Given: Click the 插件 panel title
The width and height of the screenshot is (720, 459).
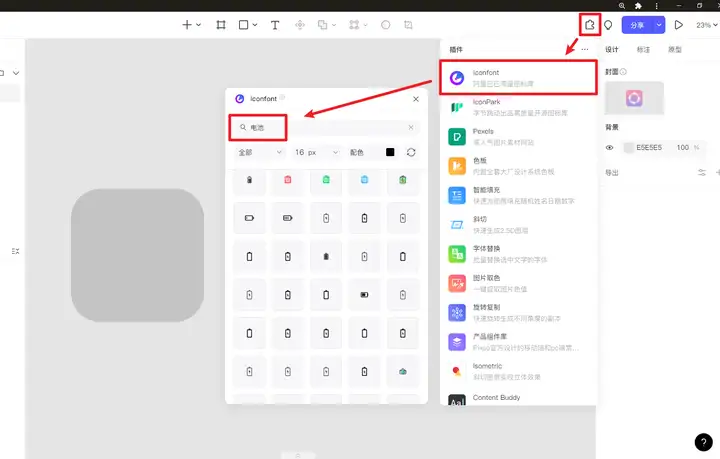Looking at the screenshot, I should click(456, 49).
